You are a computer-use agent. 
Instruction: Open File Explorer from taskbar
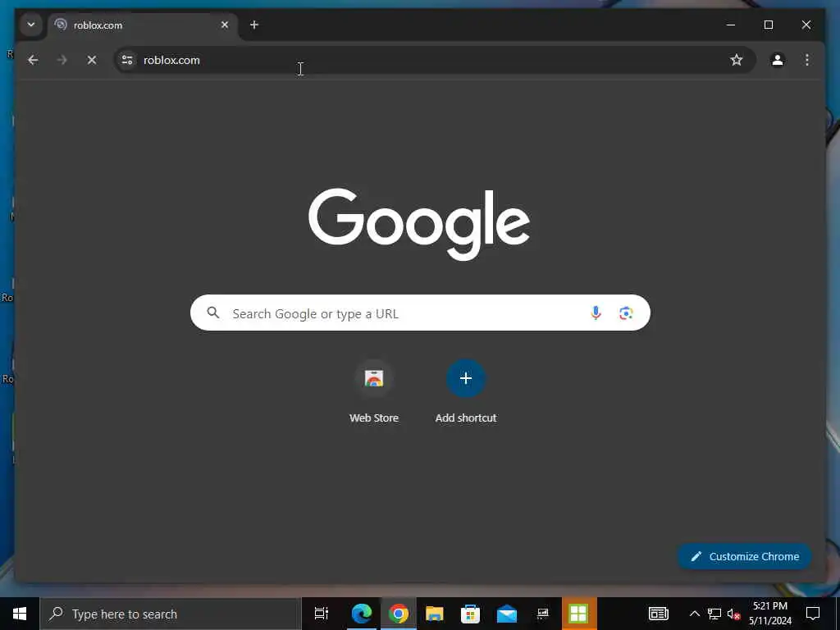[435, 614]
